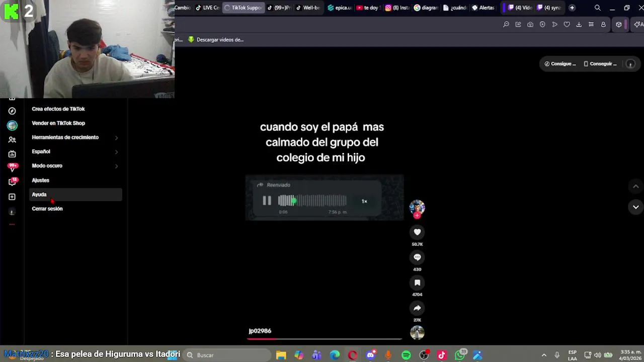Go to next video with down arrow
This screenshot has width=644, height=362.
point(636,207)
